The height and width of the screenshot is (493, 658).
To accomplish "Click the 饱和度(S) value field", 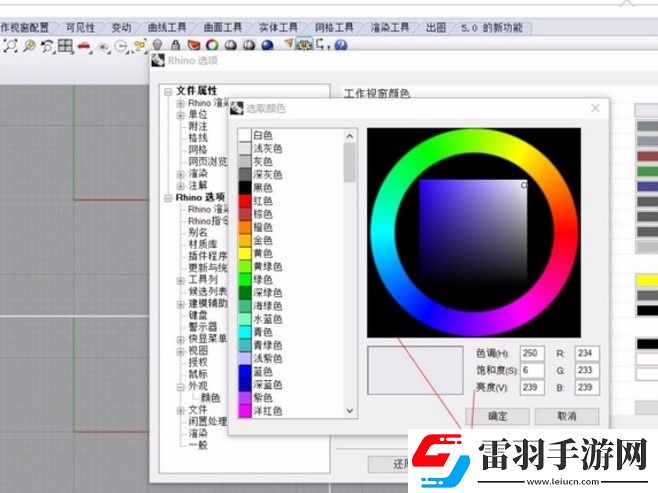I will pyautogui.click(x=532, y=370).
